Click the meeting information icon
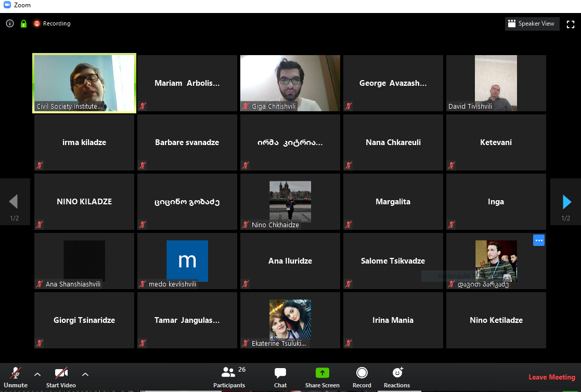The height and width of the screenshot is (392, 581). (x=10, y=23)
